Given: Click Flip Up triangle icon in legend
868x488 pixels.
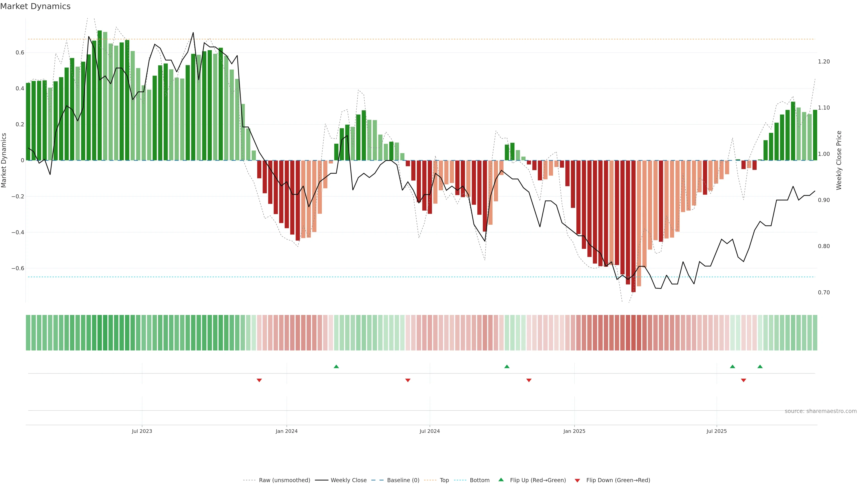Looking at the screenshot, I should (501, 480).
